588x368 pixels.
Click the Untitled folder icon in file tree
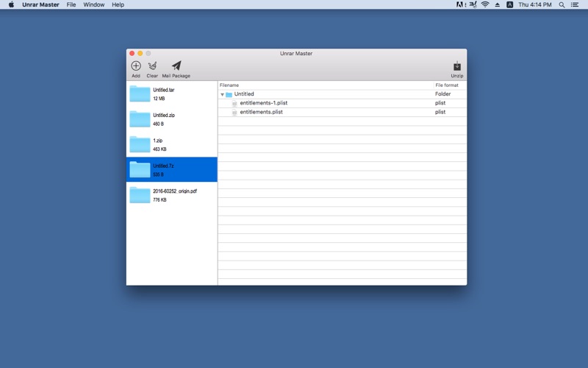click(x=229, y=94)
